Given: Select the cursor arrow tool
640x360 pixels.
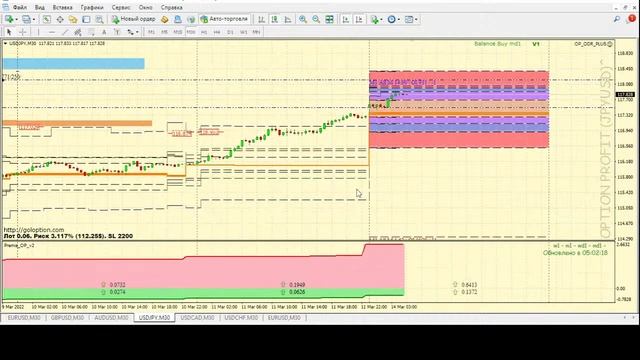Looking at the screenshot, I should pos(9,32).
